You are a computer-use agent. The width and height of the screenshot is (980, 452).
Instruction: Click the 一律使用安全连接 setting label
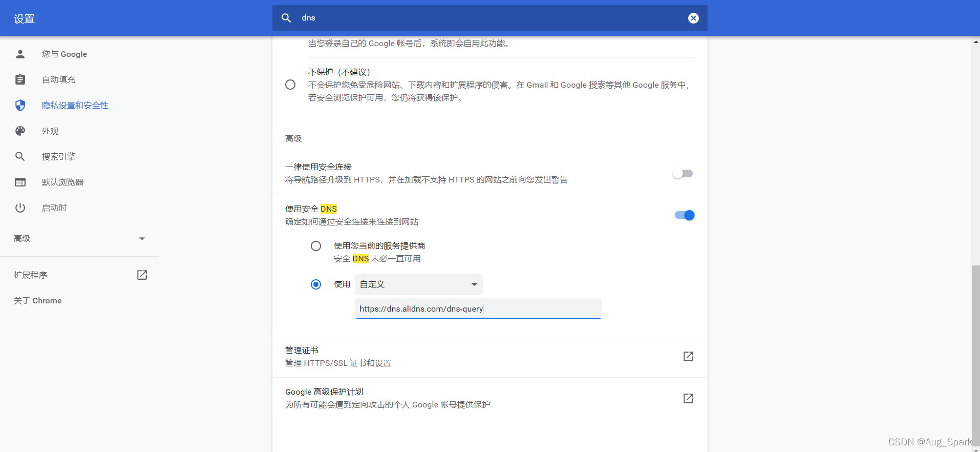pyautogui.click(x=318, y=167)
